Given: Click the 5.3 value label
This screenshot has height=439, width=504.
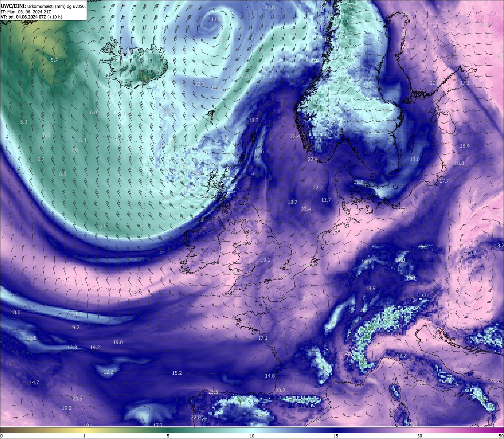Looking at the screenshot, I should (x=24, y=122).
